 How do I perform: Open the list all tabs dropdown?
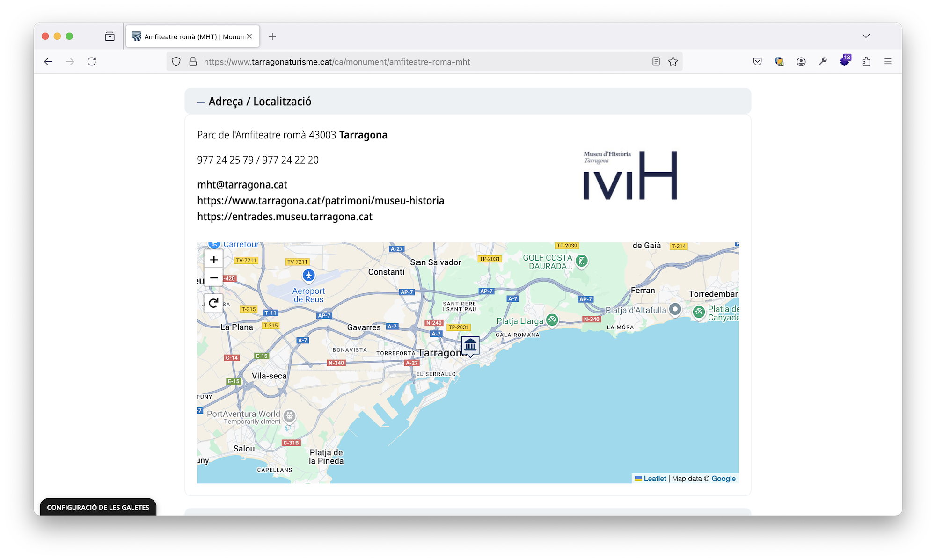(x=866, y=36)
